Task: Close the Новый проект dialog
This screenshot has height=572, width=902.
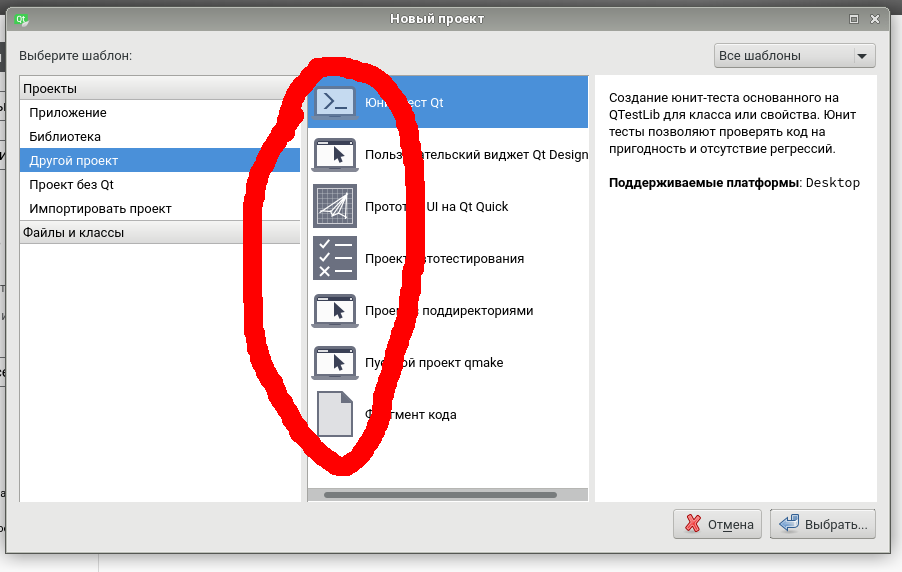Action: click(875, 19)
